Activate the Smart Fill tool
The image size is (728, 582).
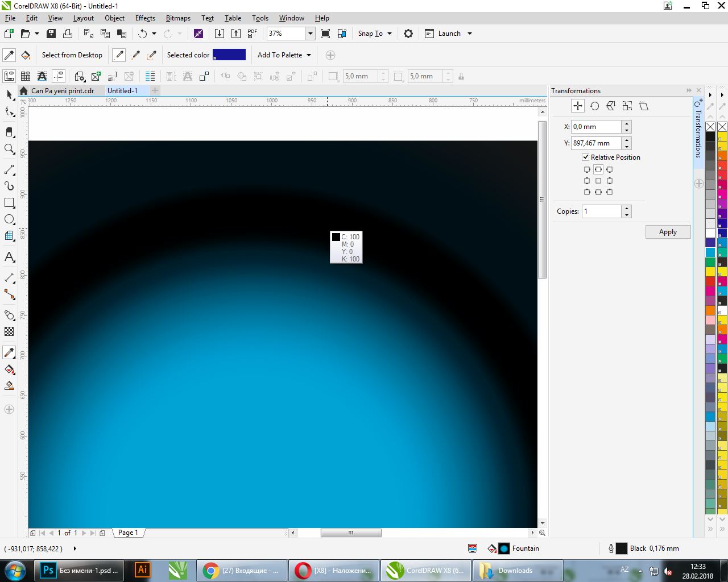click(x=9, y=369)
